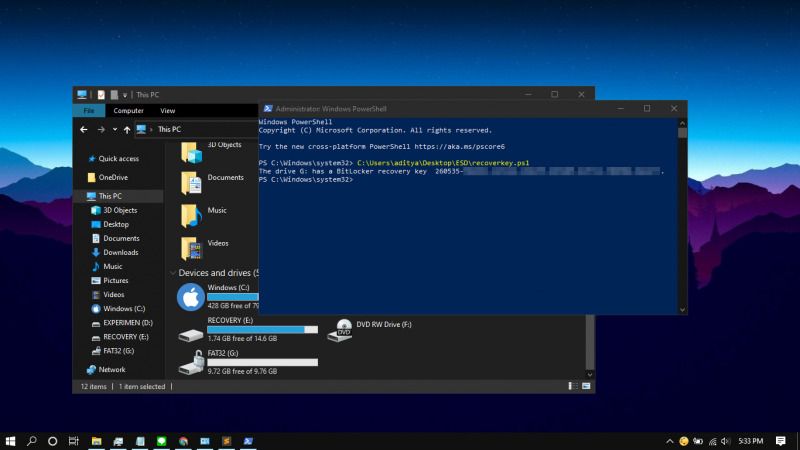
Task: Click PowerShell scrollbar up arrow
Action: (682, 123)
